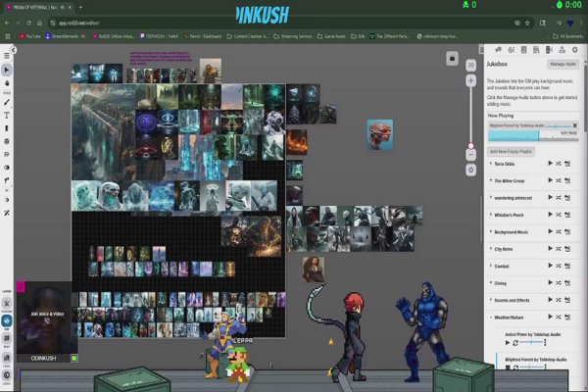
Task: Expand the Terra Orbis playlist
Action: point(491,164)
